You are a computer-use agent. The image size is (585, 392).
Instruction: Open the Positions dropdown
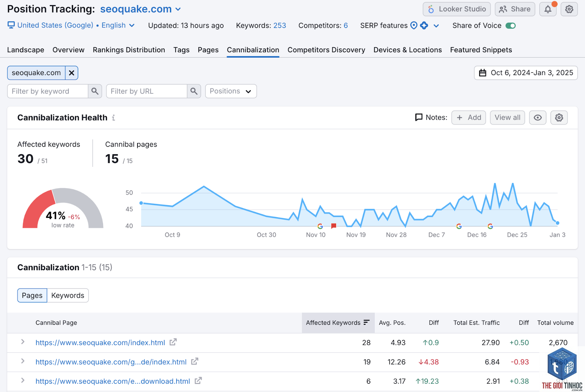(231, 91)
